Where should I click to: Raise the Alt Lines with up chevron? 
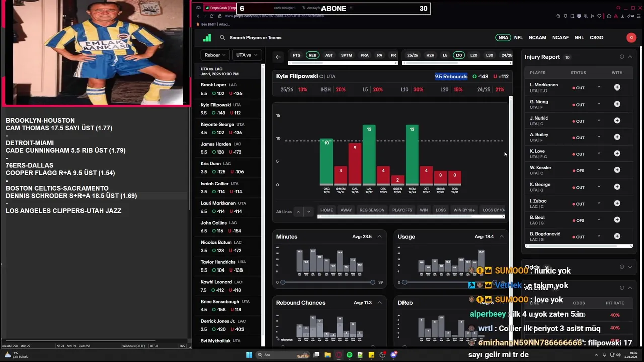point(298,212)
